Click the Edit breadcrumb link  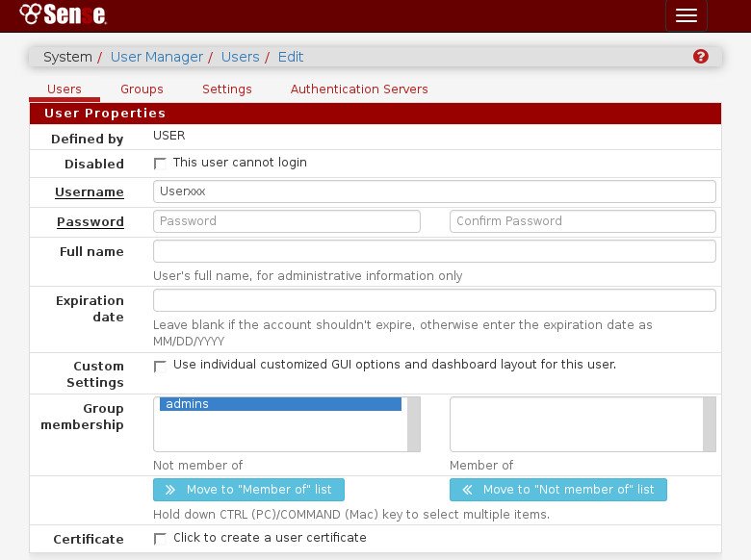pos(291,57)
